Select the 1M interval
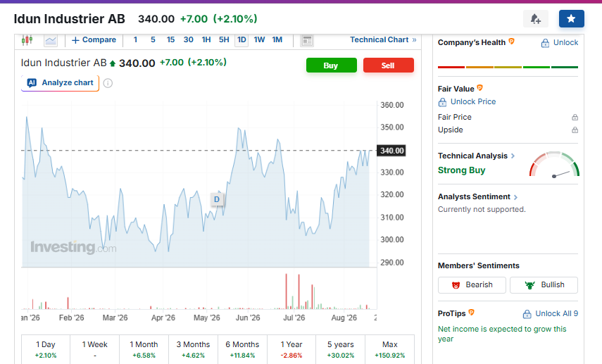This screenshot has height=364, width=602. pyautogui.click(x=277, y=40)
